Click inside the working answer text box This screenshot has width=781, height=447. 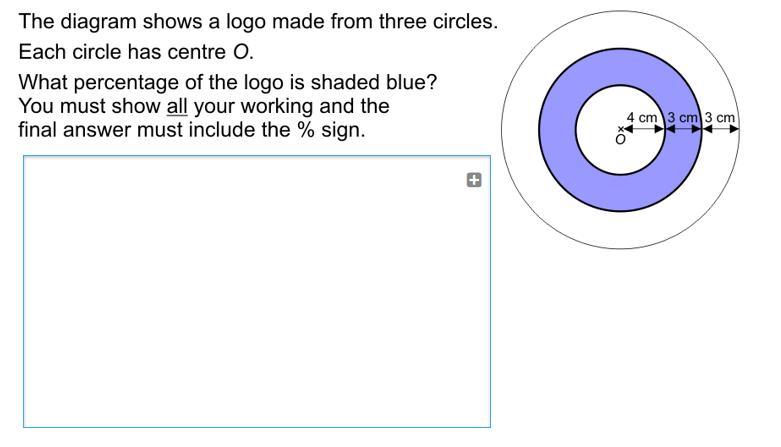(x=257, y=292)
